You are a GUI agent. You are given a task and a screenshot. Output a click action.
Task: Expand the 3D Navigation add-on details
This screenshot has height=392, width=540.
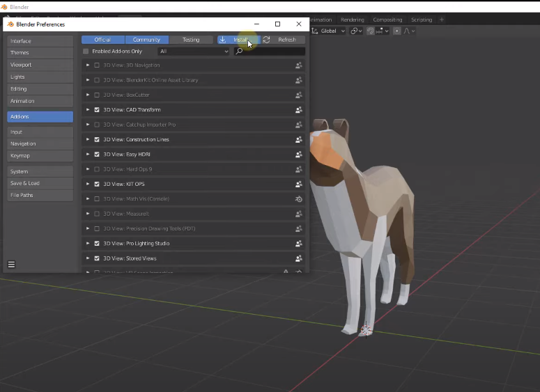coord(88,65)
